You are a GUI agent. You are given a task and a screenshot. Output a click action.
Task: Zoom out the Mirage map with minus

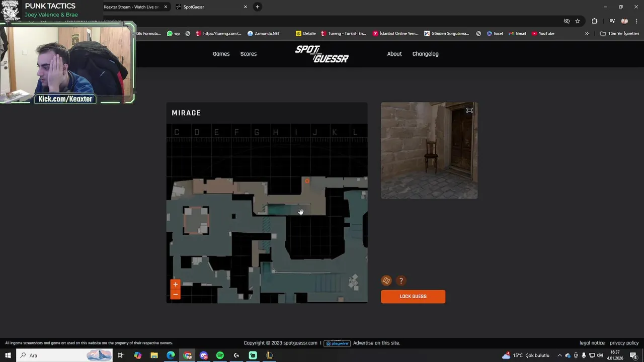click(175, 295)
